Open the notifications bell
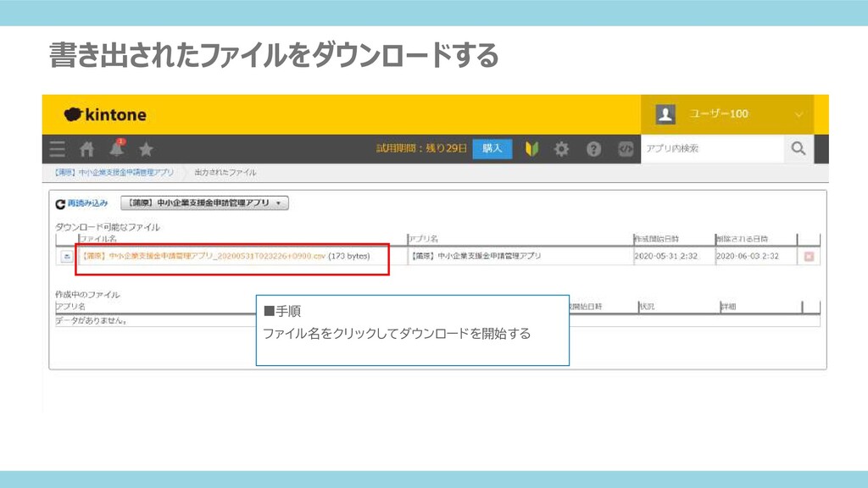Screen dimensions: 868x488 [x=117, y=147]
